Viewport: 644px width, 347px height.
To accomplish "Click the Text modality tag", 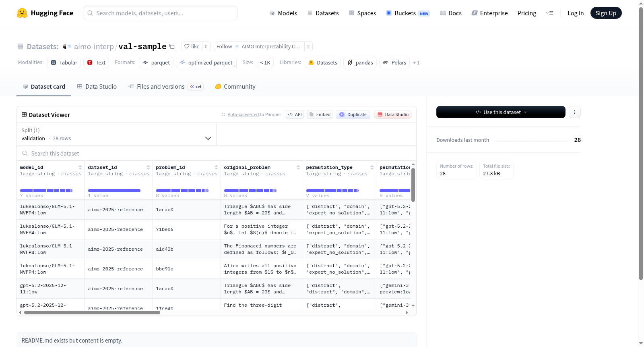I will click(96, 62).
